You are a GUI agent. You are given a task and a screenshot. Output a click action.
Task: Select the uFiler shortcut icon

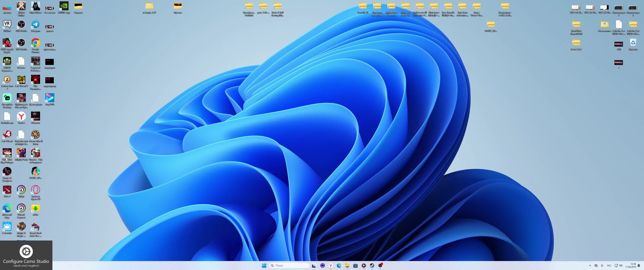[x=36, y=210]
